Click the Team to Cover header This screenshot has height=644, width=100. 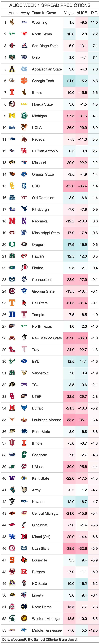44,13
